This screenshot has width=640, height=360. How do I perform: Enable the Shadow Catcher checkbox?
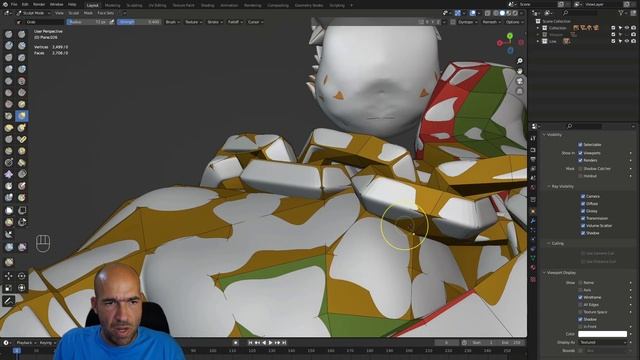pyautogui.click(x=580, y=168)
